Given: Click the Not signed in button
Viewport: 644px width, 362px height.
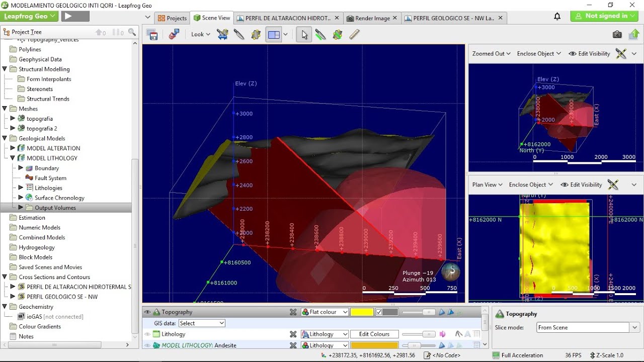Looking at the screenshot, I should [605, 16].
